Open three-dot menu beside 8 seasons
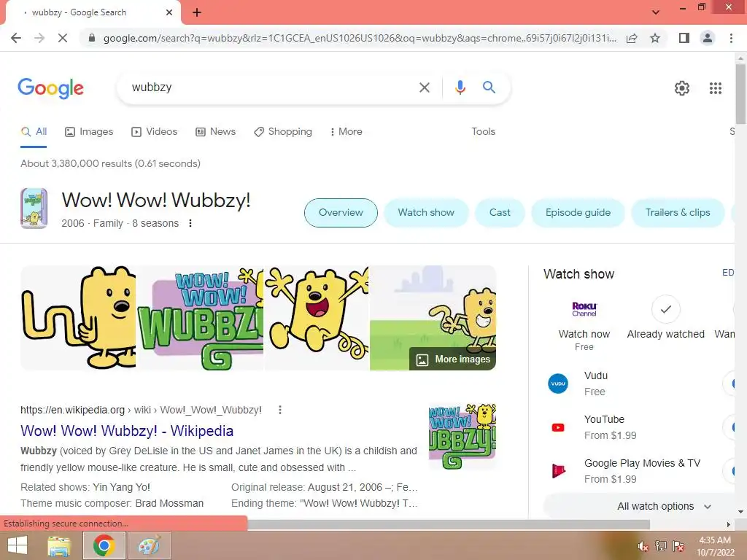The width and height of the screenshot is (747, 560). pos(190,223)
